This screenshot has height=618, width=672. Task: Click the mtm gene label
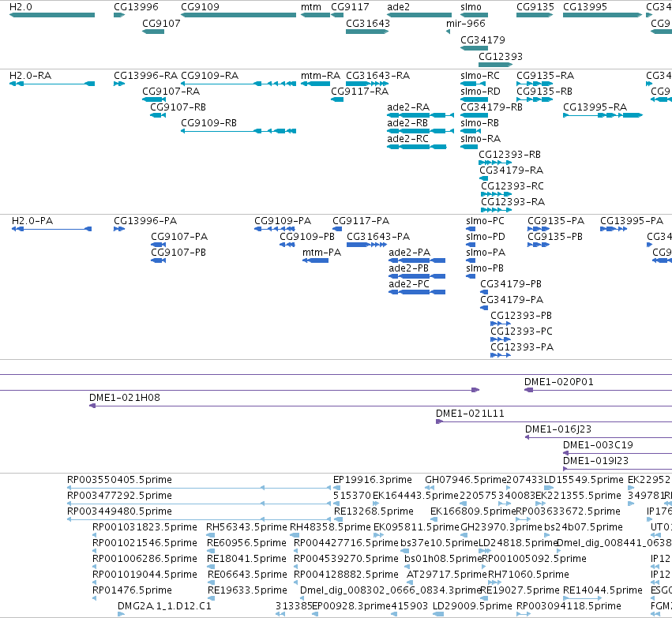point(310,7)
